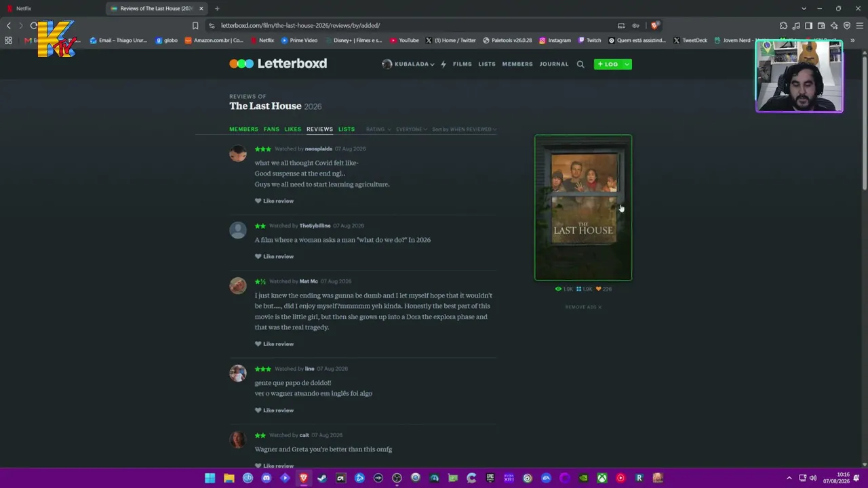
Task: Open YouTube bookmark
Action: coord(404,41)
